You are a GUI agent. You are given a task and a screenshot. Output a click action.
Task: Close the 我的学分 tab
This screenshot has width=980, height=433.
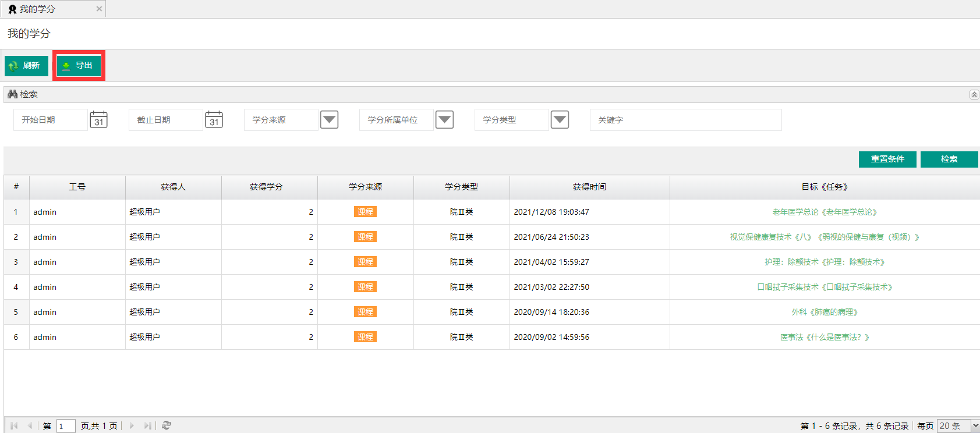[x=99, y=9]
